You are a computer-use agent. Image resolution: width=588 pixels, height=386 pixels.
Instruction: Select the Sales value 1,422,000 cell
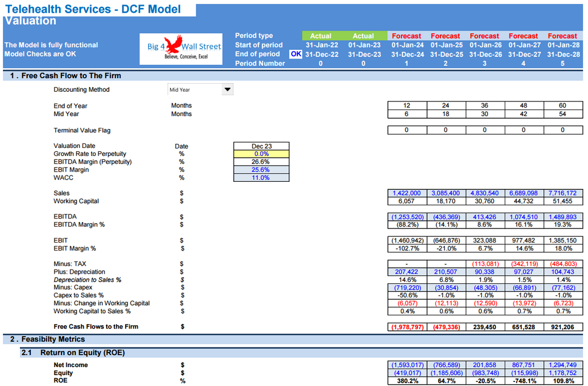pos(407,193)
